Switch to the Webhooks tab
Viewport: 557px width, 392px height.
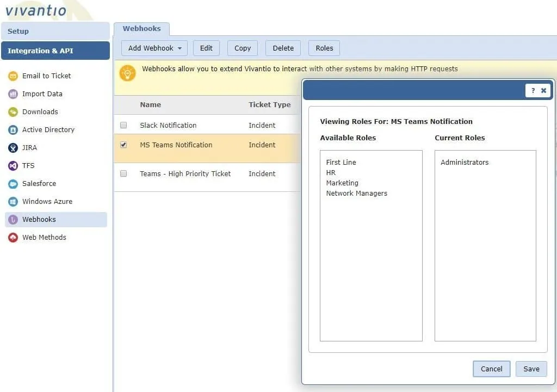coord(141,29)
